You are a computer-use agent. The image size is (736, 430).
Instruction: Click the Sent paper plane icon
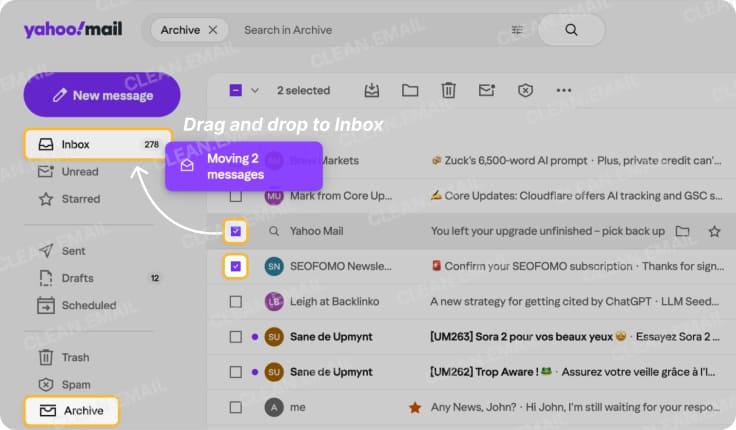(x=46, y=250)
